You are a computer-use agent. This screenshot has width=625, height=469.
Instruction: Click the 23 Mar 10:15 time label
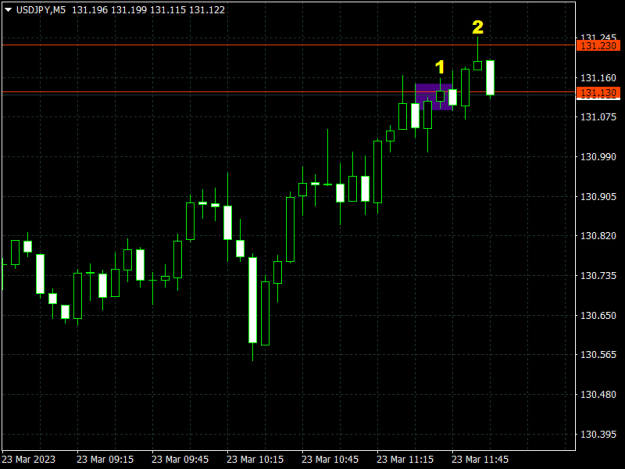[x=255, y=459]
